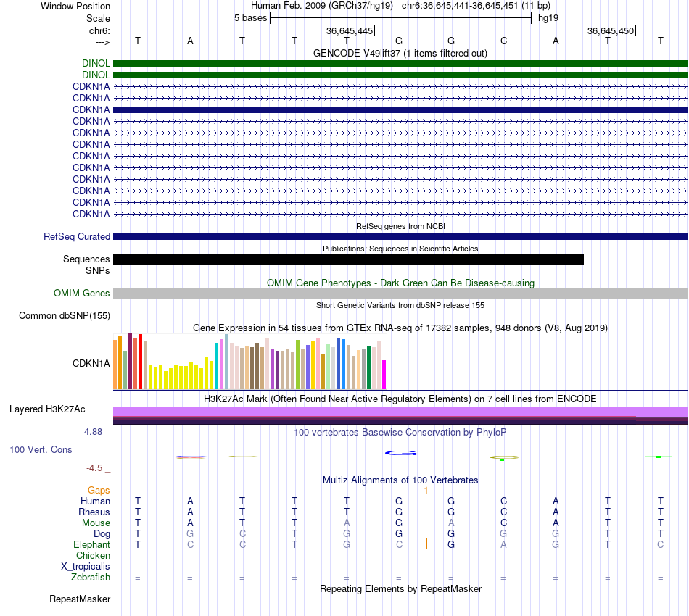
Task: Click the Sequences track label
Action: coord(86,259)
